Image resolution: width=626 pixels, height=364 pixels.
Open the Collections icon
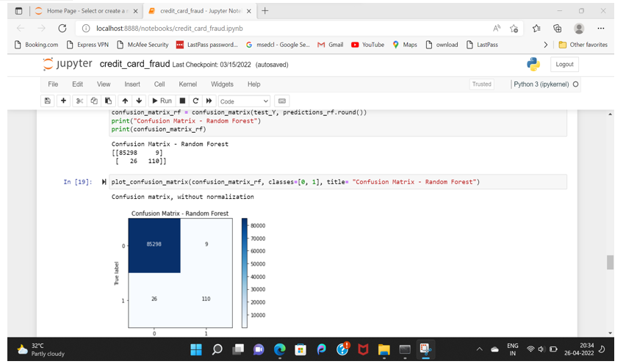point(558,29)
